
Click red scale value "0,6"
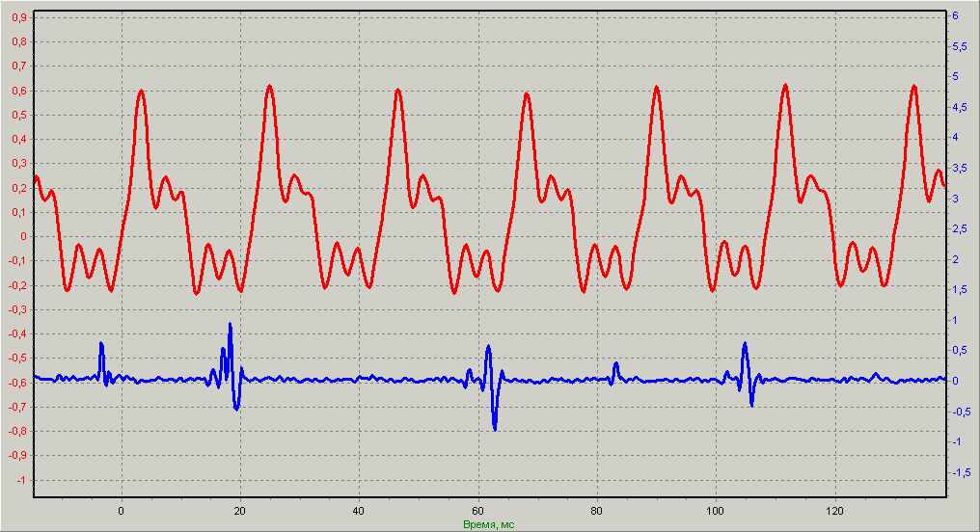pyautogui.click(x=20, y=92)
